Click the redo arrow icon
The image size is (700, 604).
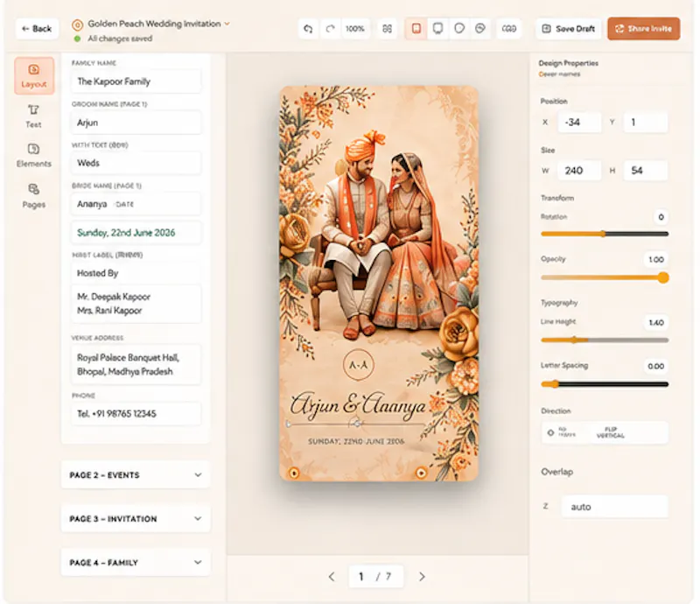[331, 29]
